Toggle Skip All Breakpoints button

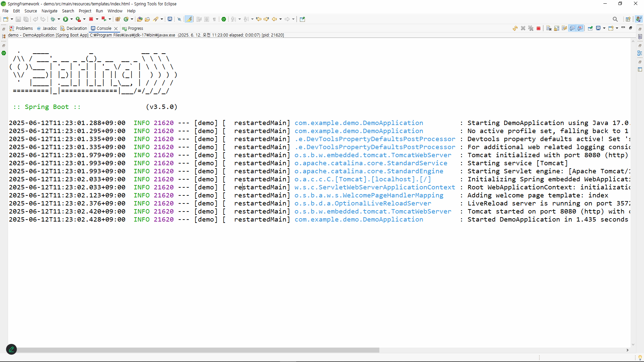point(179,19)
